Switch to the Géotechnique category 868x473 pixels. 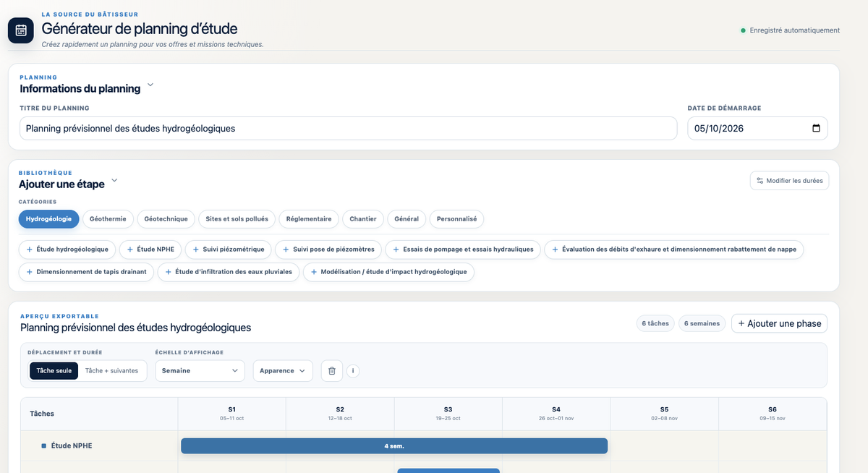[166, 218]
